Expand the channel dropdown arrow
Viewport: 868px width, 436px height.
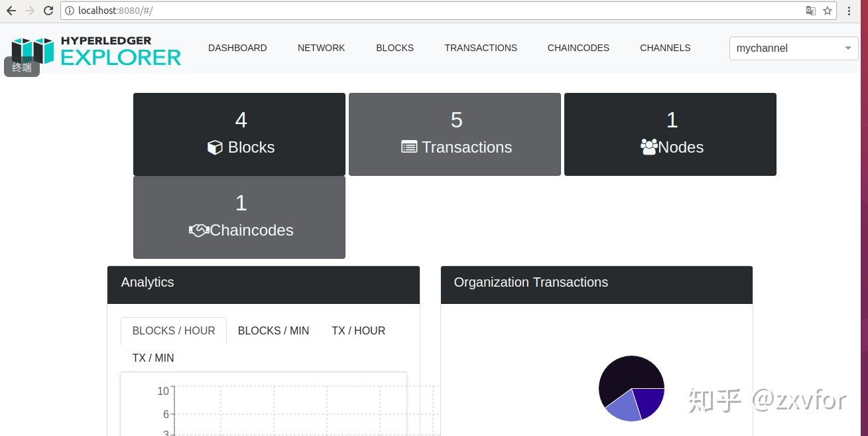[x=847, y=48]
